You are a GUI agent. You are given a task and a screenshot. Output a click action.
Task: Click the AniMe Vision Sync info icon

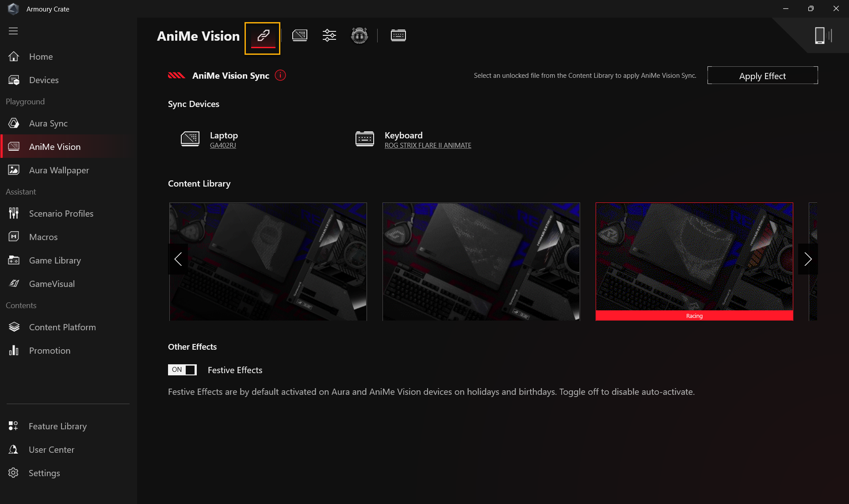click(280, 76)
